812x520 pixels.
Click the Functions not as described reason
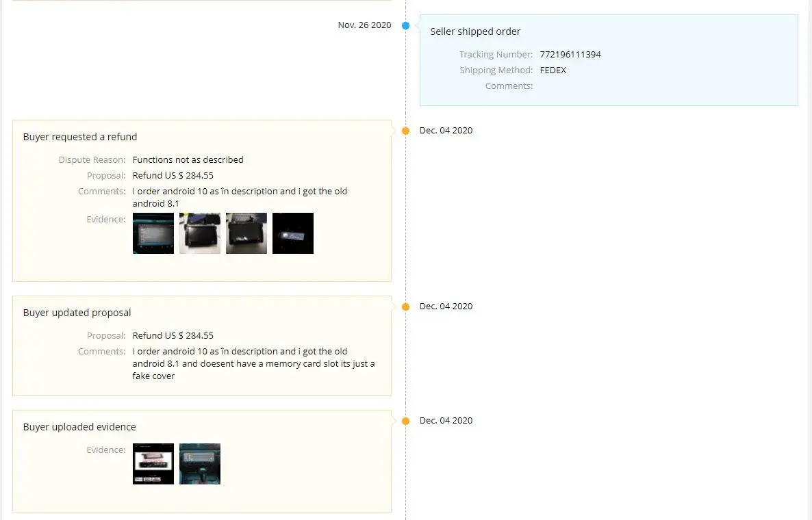188,160
